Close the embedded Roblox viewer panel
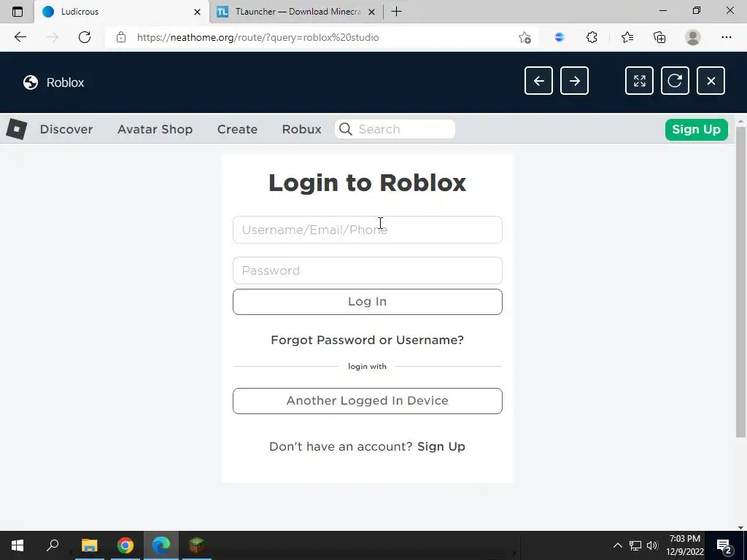This screenshot has height=560, width=747. pyautogui.click(x=711, y=81)
